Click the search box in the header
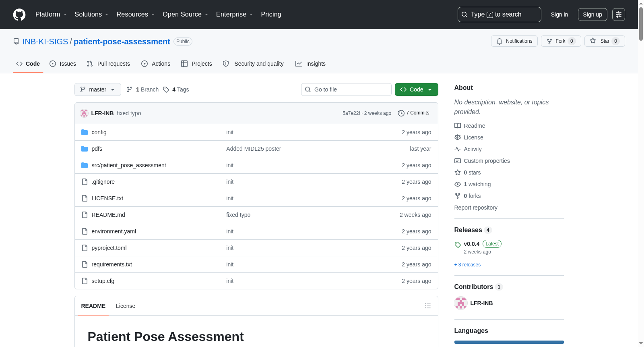Screen dimensions: 644x347 point(500,15)
